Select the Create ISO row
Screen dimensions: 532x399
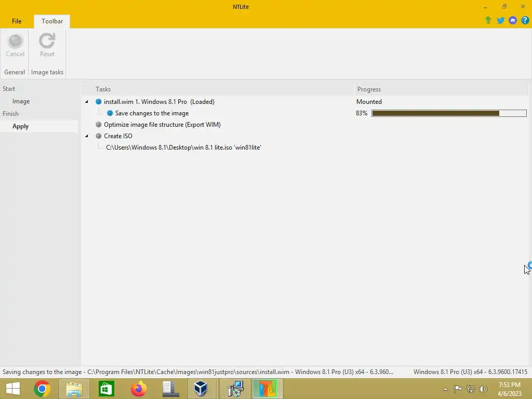tap(118, 136)
